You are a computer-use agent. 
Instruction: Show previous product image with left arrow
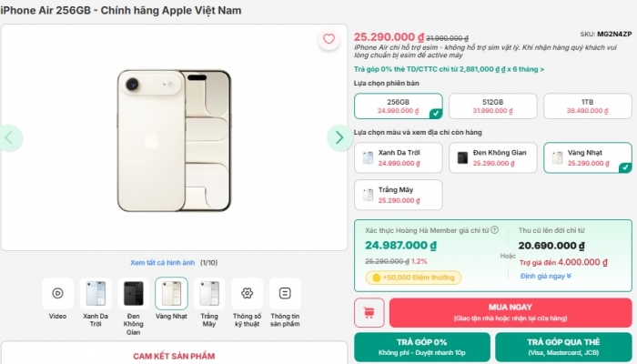tap(11, 137)
